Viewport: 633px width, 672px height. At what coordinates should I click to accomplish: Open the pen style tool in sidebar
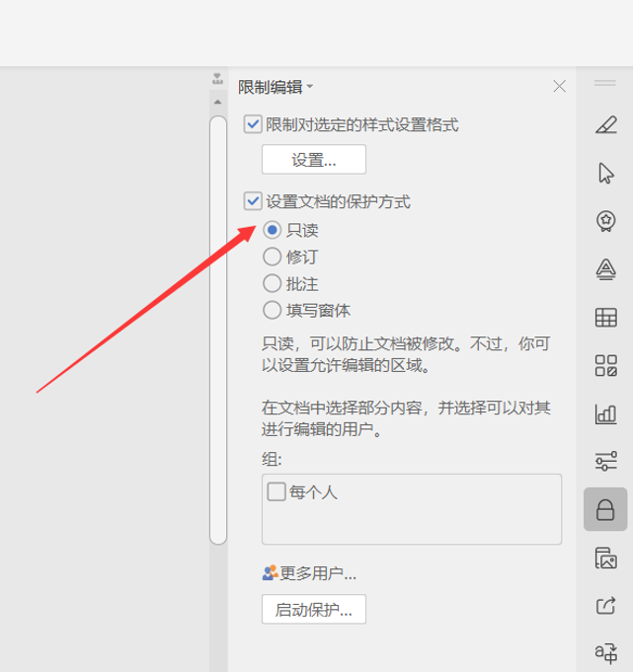pyautogui.click(x=606, y=124)
